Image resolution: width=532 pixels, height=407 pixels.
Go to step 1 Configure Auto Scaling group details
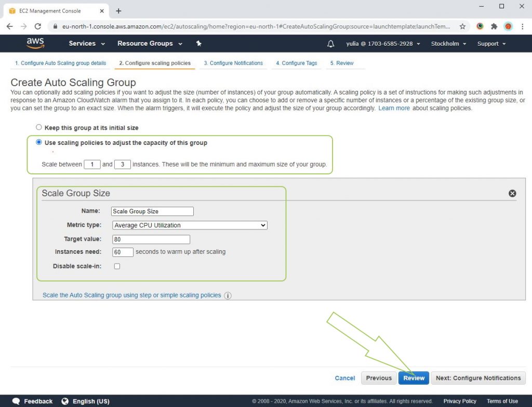pos(60,63)
